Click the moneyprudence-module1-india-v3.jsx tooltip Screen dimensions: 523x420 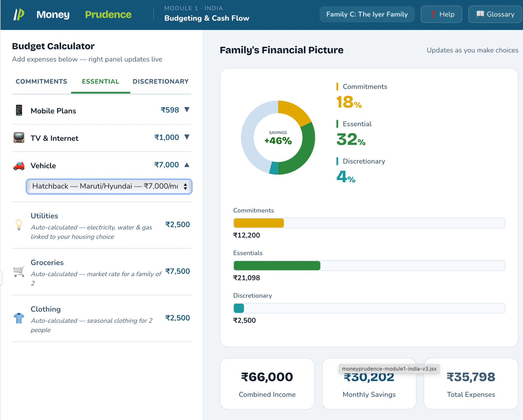[x=389, y=368]
